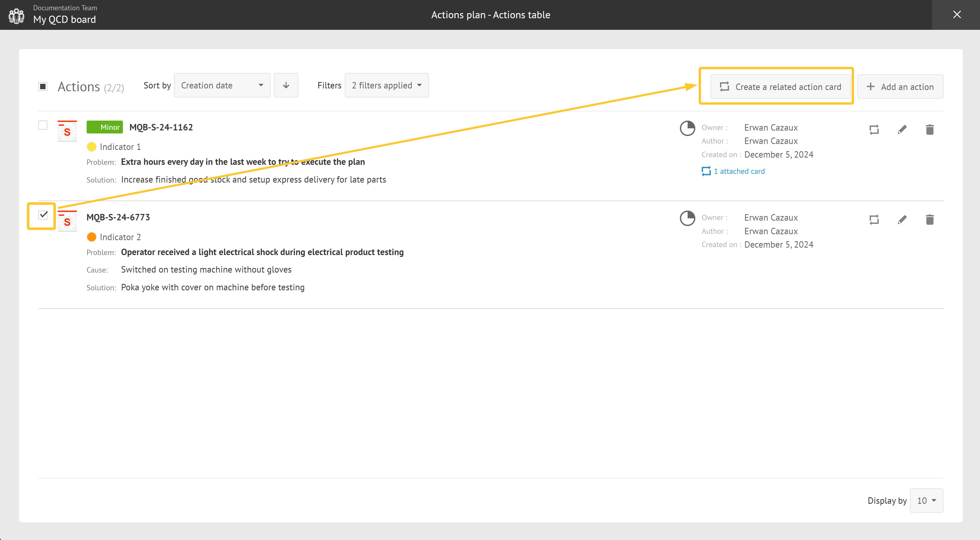Click the Actions plan - Actions table title
980x540 pixels.
491,15
